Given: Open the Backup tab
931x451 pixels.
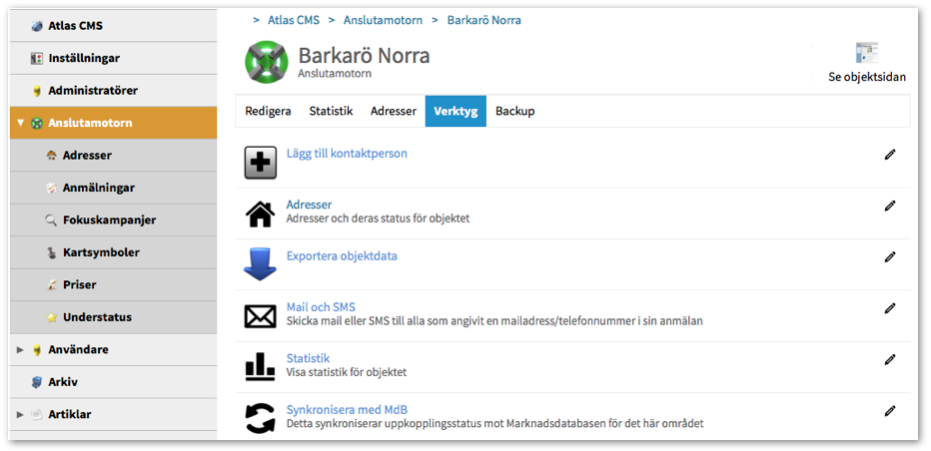Looking at the screenshot, I should (515, 111).
